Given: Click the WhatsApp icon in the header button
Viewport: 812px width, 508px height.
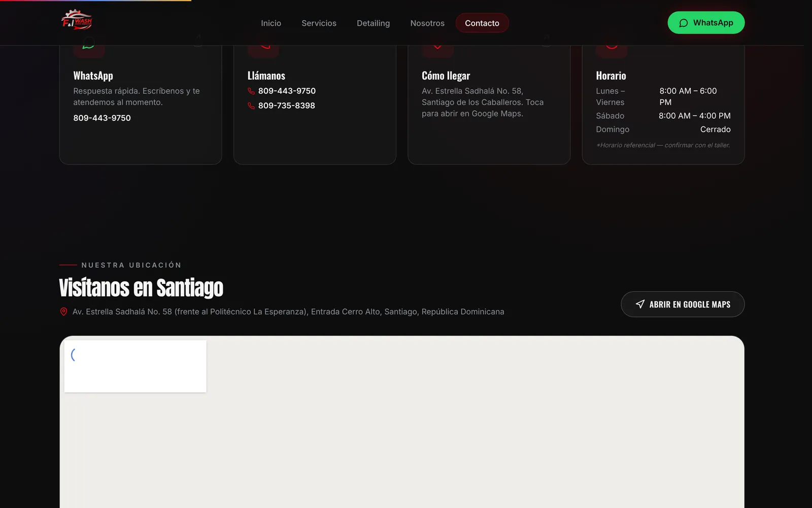Looking at the screenshot, I should (684, 23).
